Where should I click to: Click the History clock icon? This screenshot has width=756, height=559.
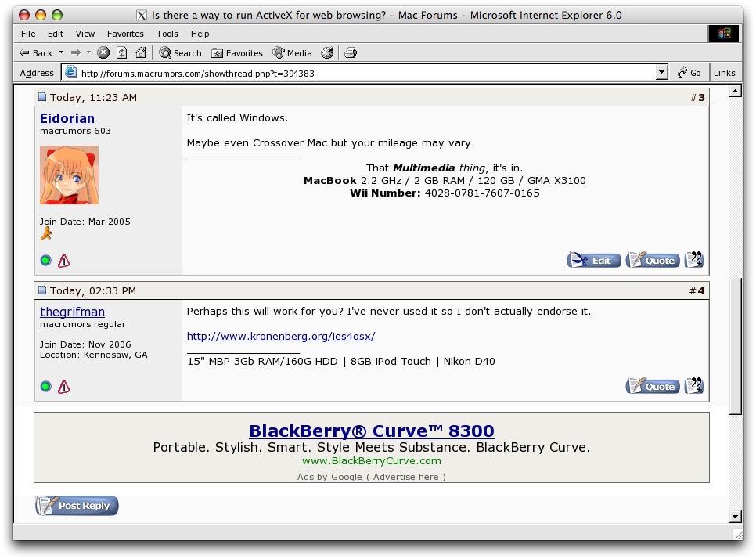(x=327, y=52)
